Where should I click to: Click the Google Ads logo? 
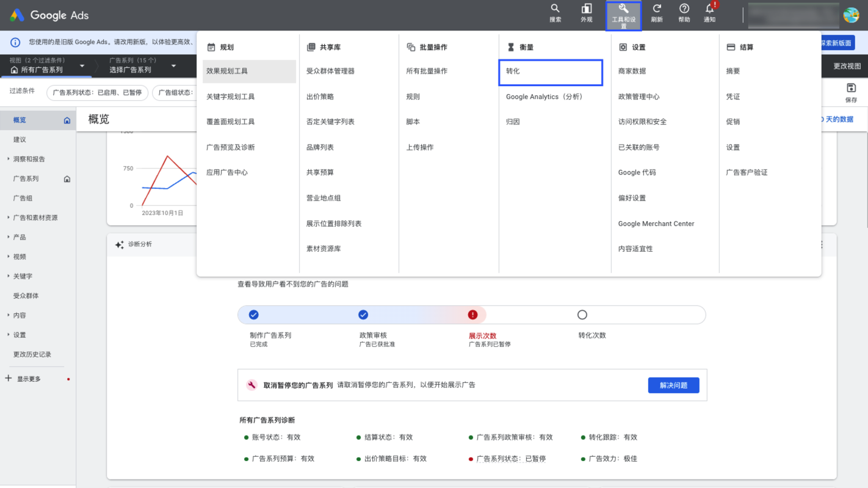pyautogui.click(x=49, y=15)
